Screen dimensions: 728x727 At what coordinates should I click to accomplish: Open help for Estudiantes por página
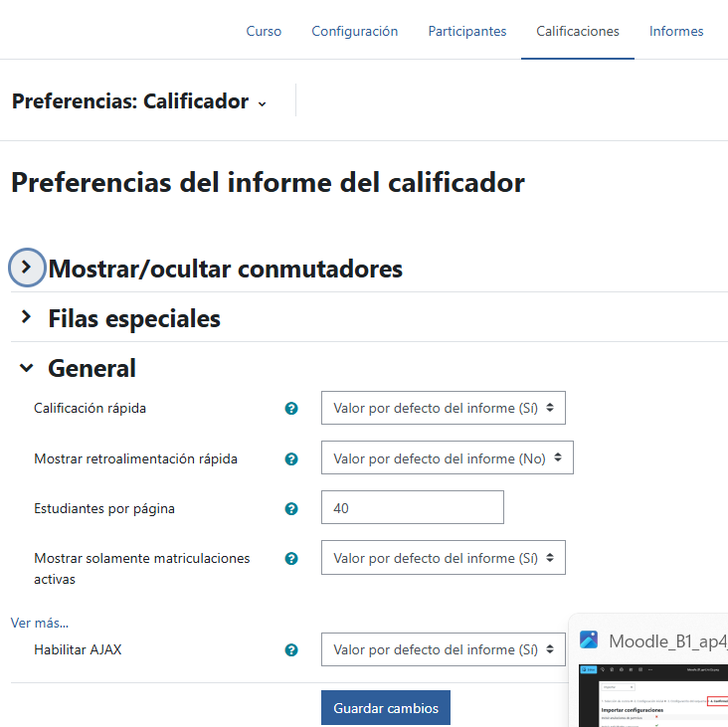coord(291,509)
